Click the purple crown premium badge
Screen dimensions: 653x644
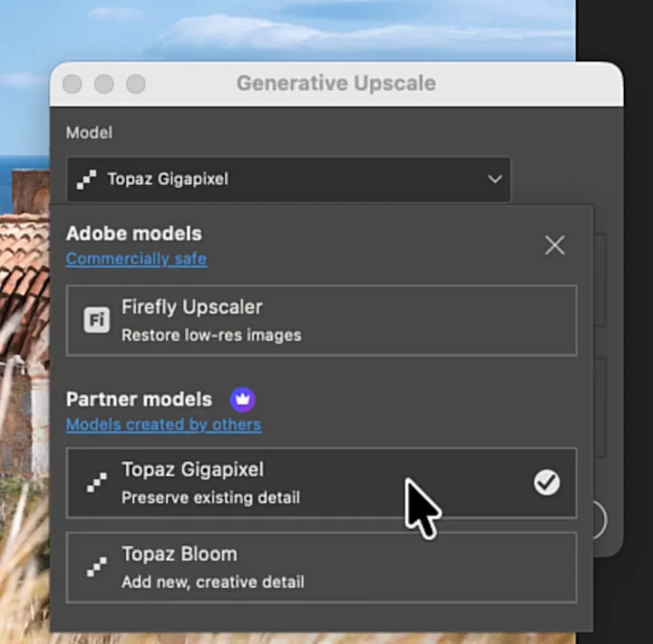tap(243, 399)
